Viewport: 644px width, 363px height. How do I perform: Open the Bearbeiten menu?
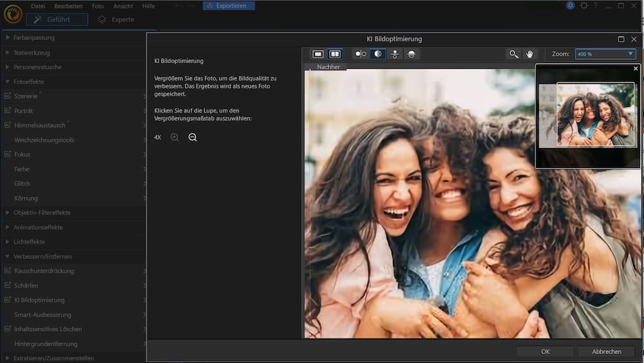(x=68, y=6)
